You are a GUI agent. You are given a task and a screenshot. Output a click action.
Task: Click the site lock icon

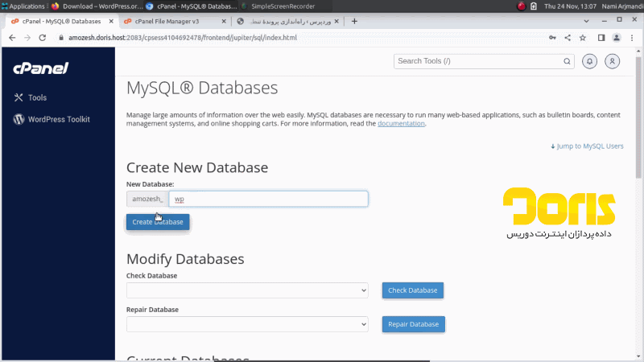pyautogui.click(x=61, y=38)
